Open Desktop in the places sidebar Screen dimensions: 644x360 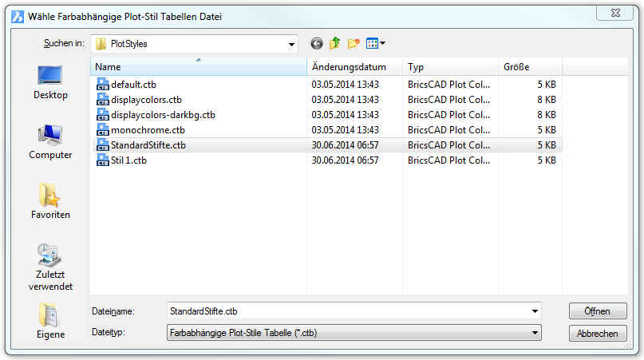[50, 82]
